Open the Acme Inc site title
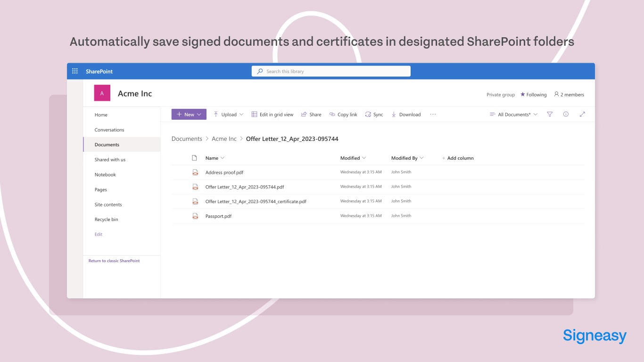The width and height of the screenshot is (644, 362). coord(135,93)
